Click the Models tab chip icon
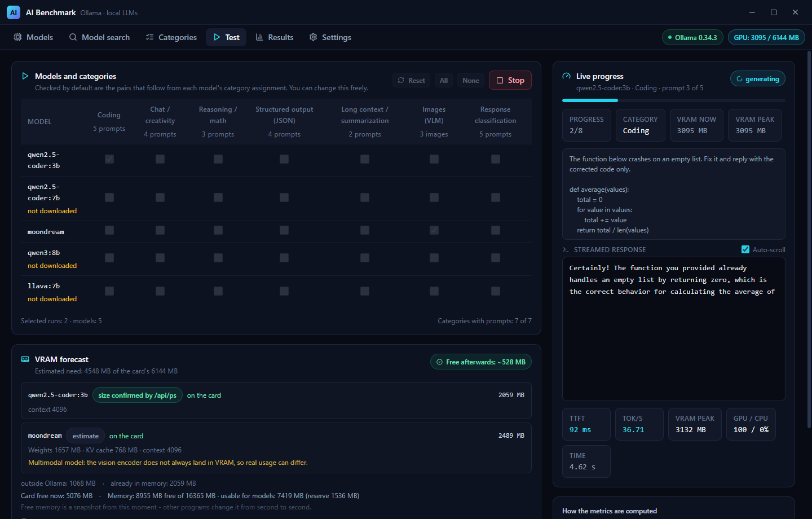The height and width of the screenshot is (519, 812). pos(17,37)
